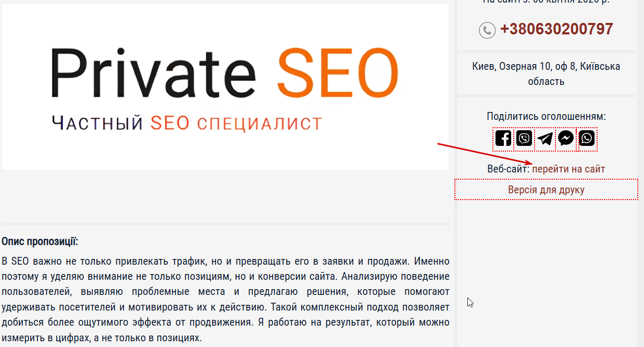Screen dimensions: 644x347
Task: Click the address text 'Киев, Озерная 10'
Action: tap(512, 67)
